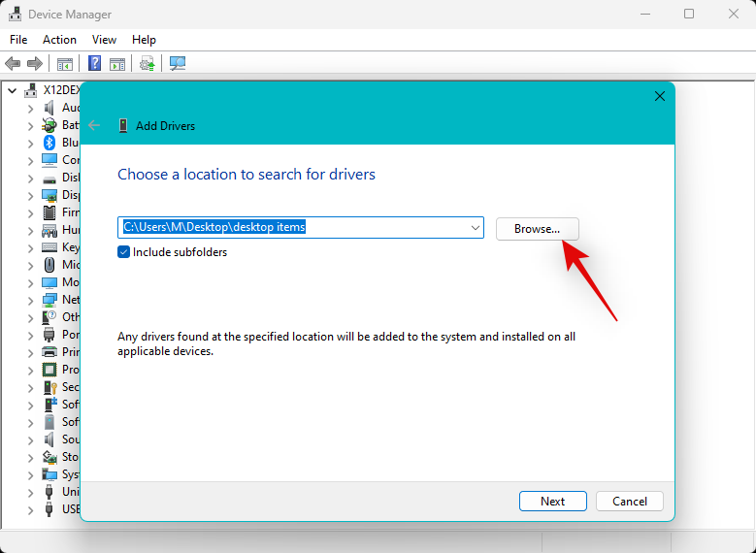Click the Sound controllers speaker icon
The image size is (756, 553).
pyautogui.click(x=49, y=439)
